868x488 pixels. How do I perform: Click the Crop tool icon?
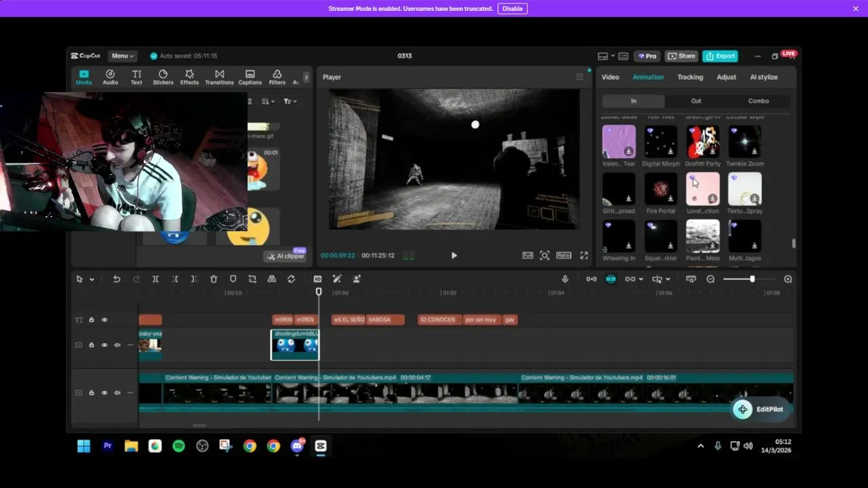pyautogui.click(x=252, y=279)
